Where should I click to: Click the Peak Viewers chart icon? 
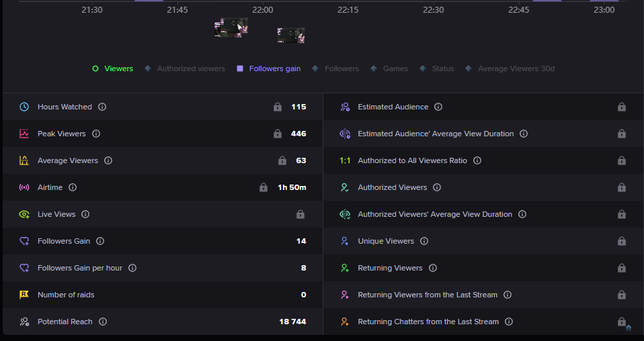24,134
